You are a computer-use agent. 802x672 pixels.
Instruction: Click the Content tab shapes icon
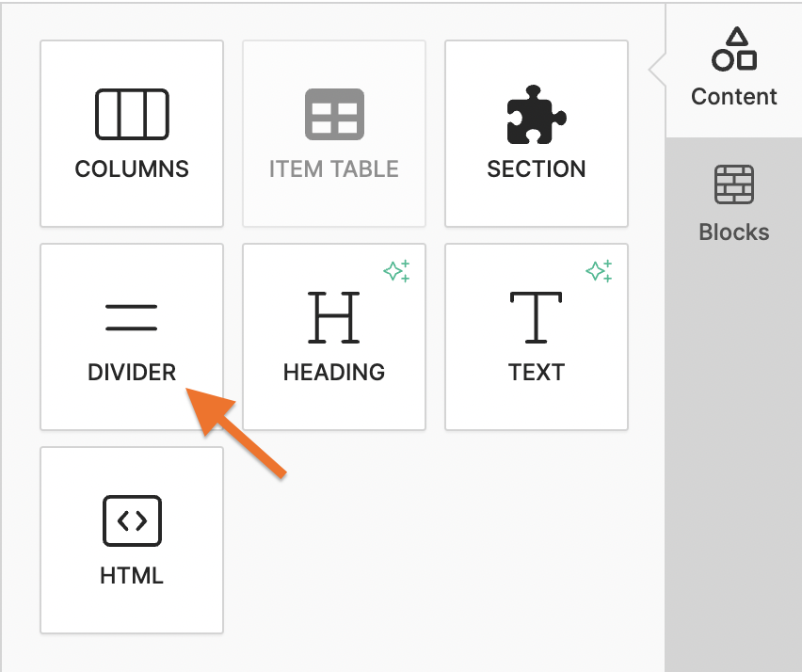(x=734, y=50)
